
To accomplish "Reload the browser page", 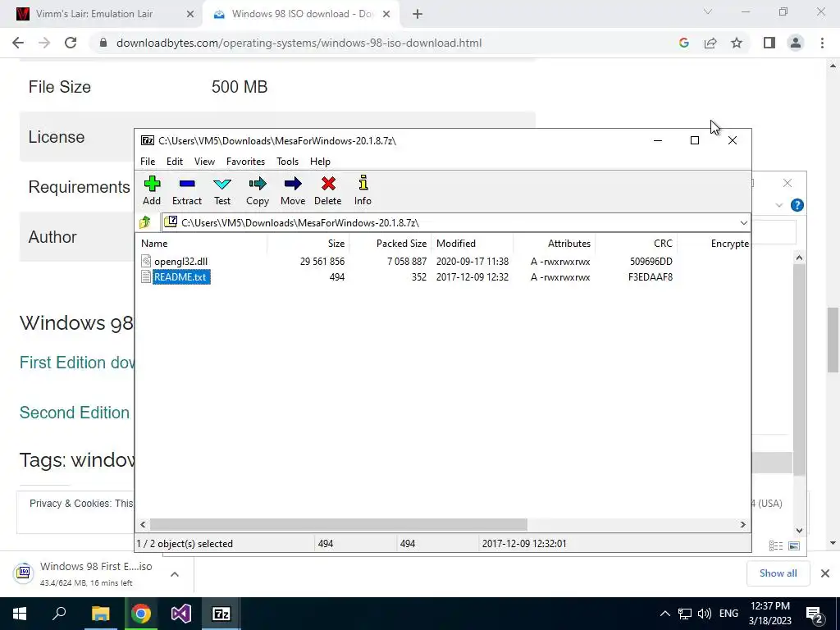I will (x=71, y=43).
